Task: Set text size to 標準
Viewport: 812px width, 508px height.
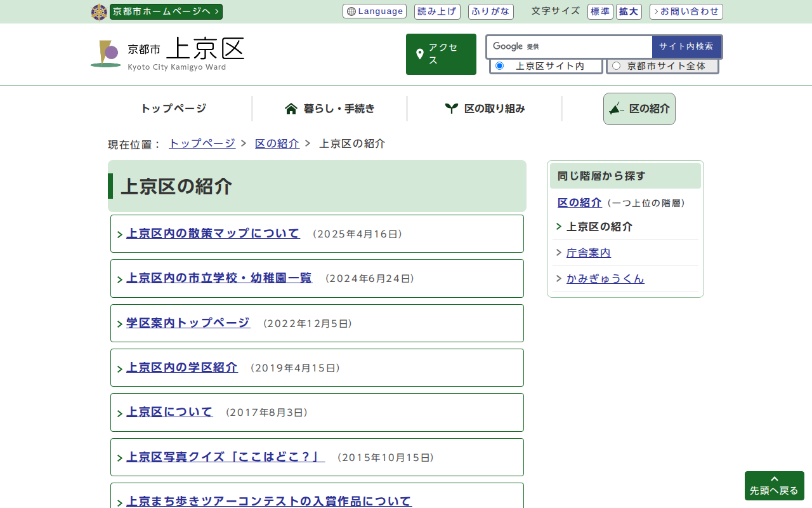Action: coord(600,11)
